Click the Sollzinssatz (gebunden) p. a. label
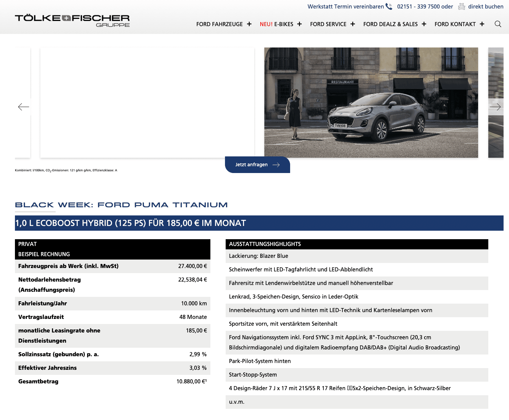Viewport: 509px width, 420px height. pyautogui.click(x=58, y=354)
